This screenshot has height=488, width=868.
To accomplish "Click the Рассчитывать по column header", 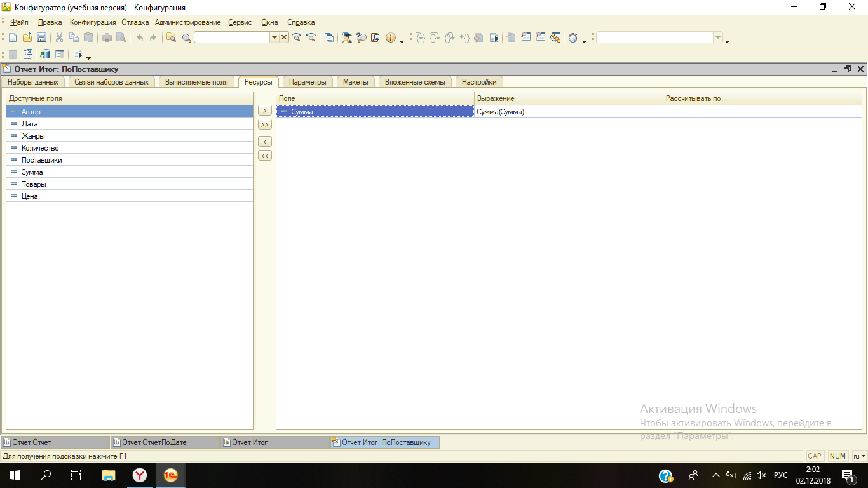I will click(763, 98).
